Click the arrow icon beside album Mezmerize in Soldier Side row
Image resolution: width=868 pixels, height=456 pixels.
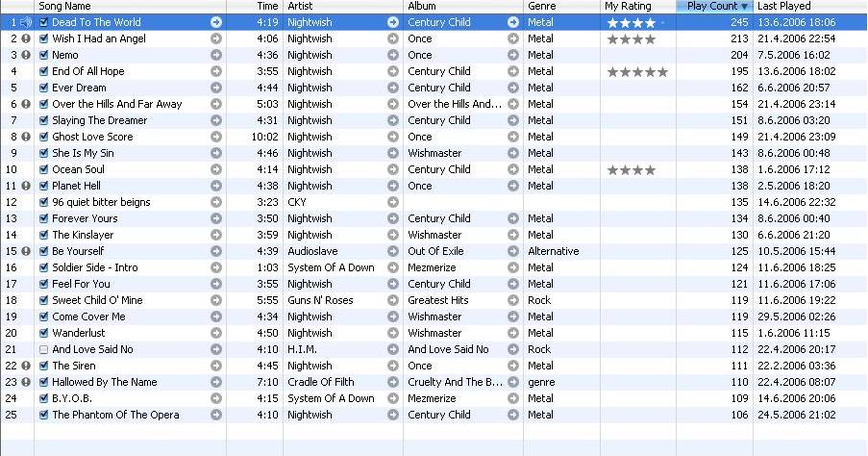(513, 267)
